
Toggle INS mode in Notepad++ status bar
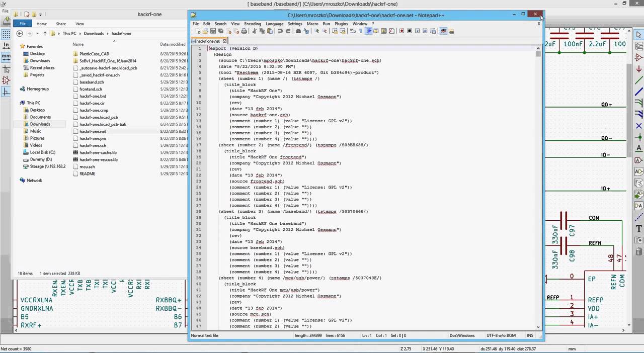[x=530, y=335]
